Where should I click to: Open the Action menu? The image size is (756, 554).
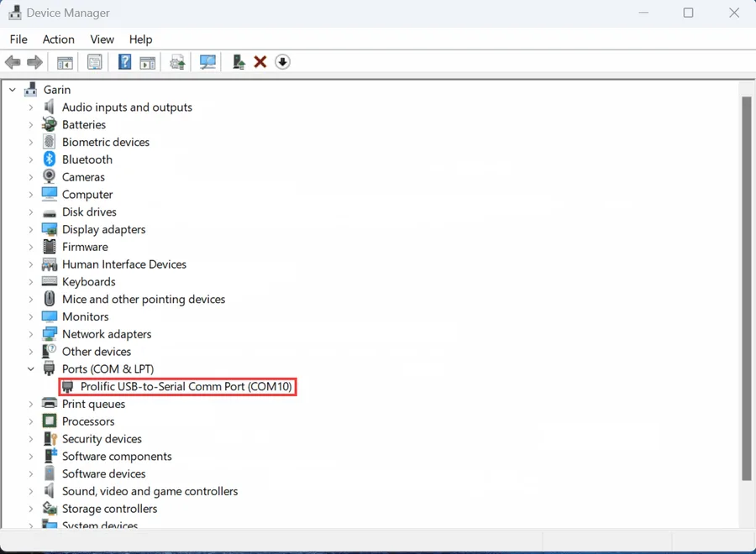58,39
